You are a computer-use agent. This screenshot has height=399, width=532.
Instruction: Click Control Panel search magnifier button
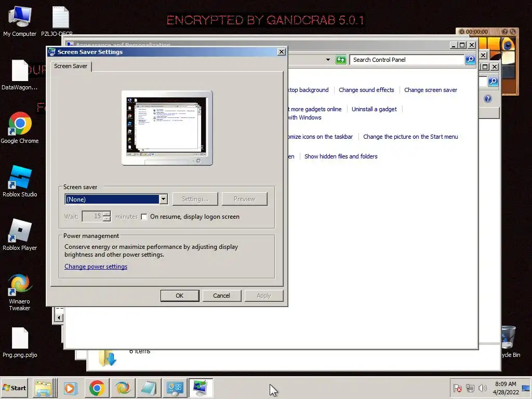tap(470, 60)
